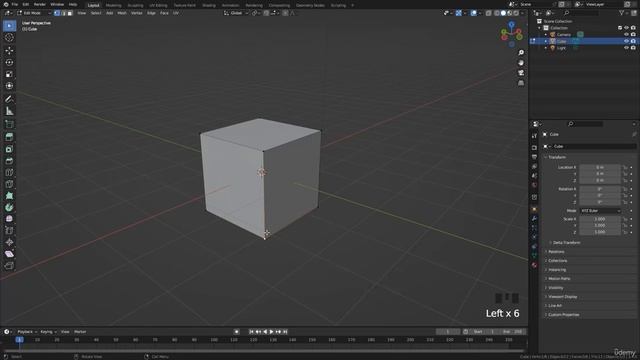Open the Render menu

(40, 4)
